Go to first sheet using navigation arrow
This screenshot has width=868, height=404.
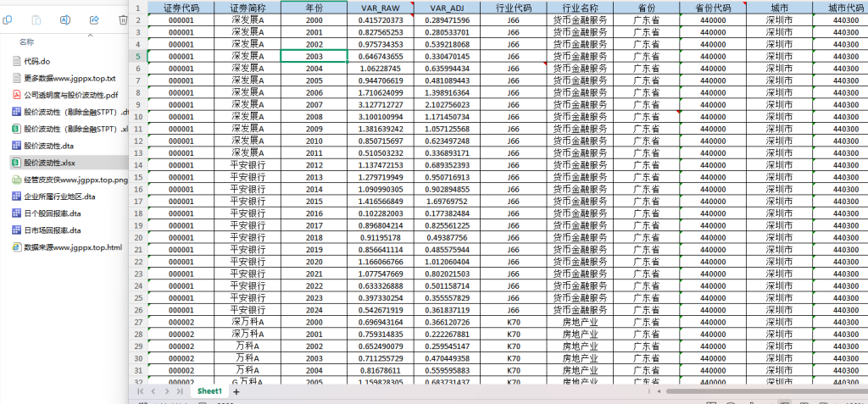(140, 391)
